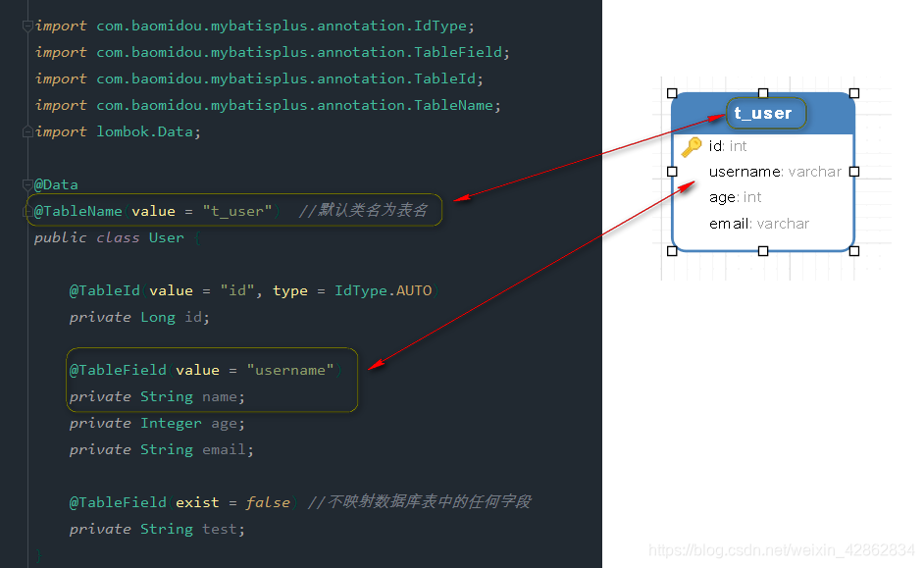Viewport: 924px width, 568px height.
Task: Click the TableField import statement
Action: tap(273, 52)
